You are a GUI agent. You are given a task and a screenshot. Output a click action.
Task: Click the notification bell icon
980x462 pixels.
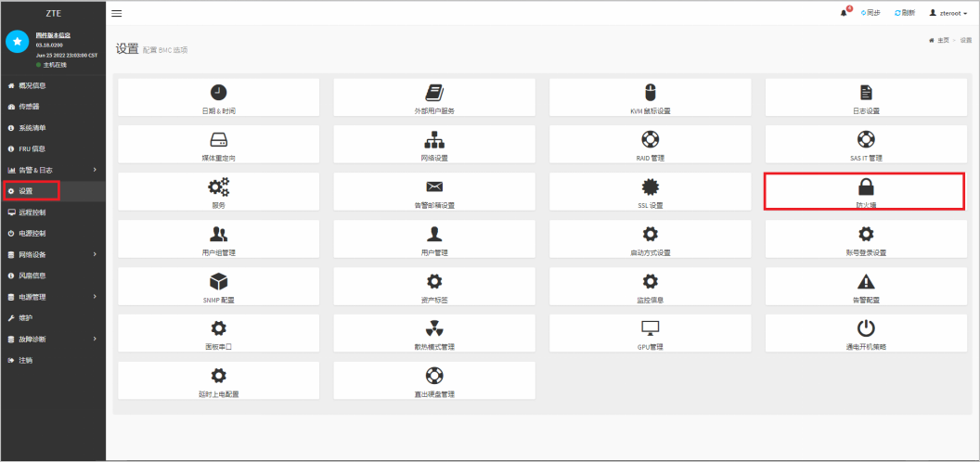pos(845,13)
